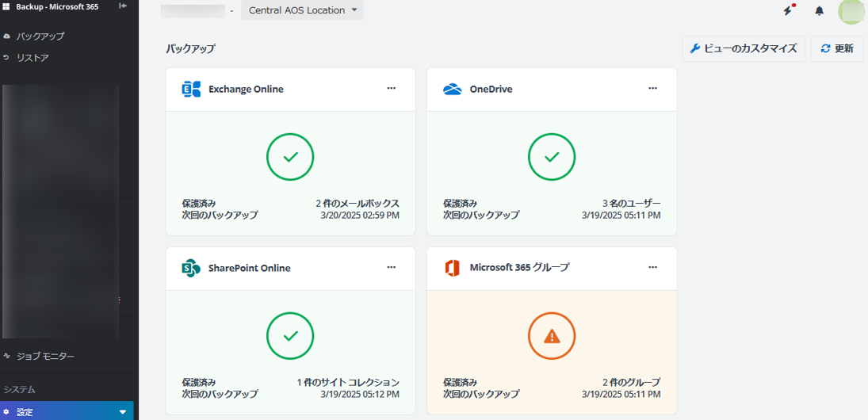
Task: Click the 1 件のサイト コレクション text
Action: click(x=348, y=383)
